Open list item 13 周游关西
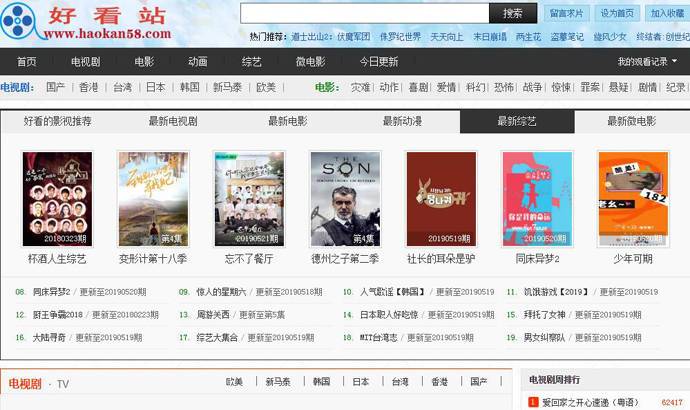Image resolution: width=690 pixels, height=410 pixels. (x=213, y=315)
